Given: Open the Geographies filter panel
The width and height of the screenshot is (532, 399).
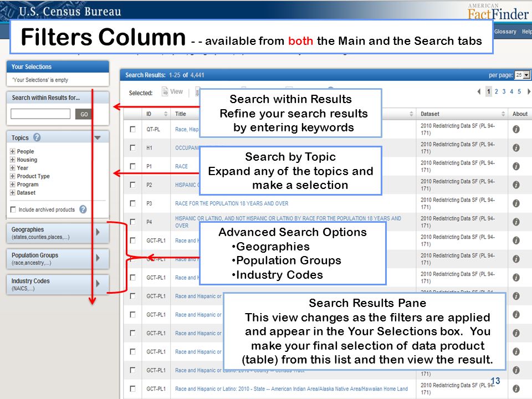Looking at the screenshot, I should (58, 233).
